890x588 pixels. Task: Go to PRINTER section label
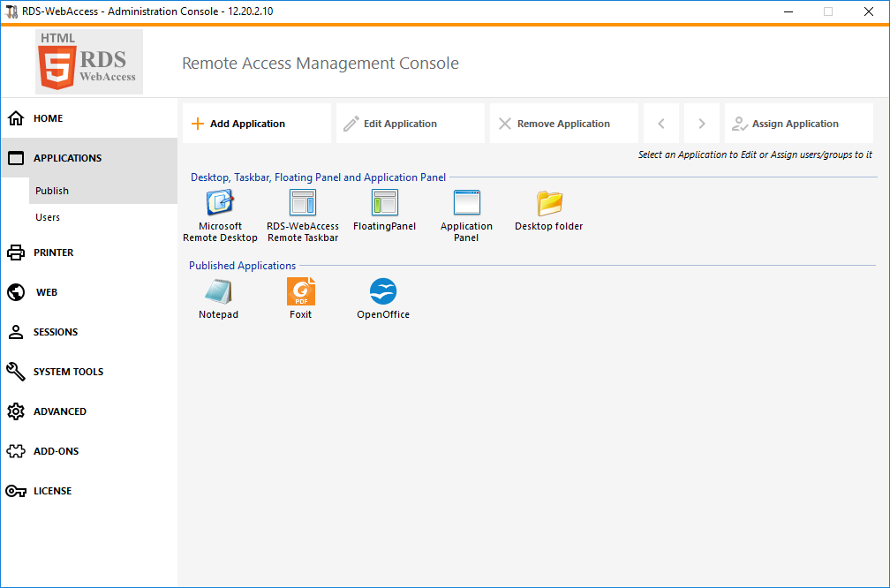click(53, 253)
